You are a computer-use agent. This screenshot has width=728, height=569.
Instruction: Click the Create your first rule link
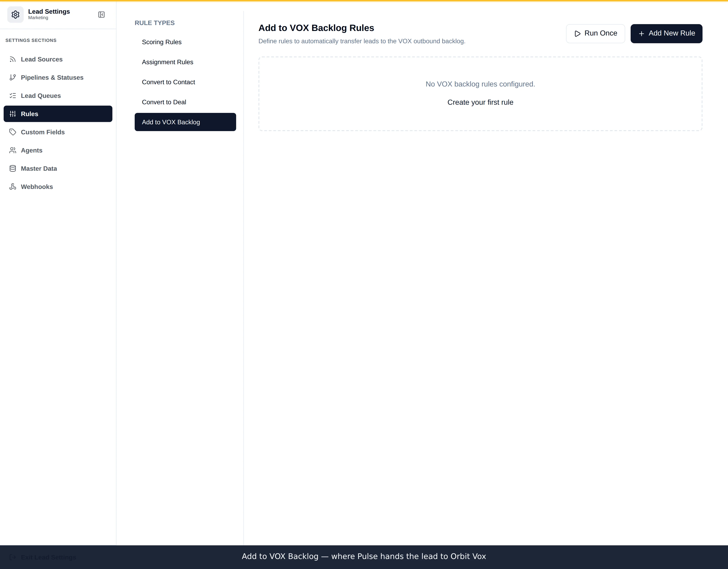click(x=480, y=102)
